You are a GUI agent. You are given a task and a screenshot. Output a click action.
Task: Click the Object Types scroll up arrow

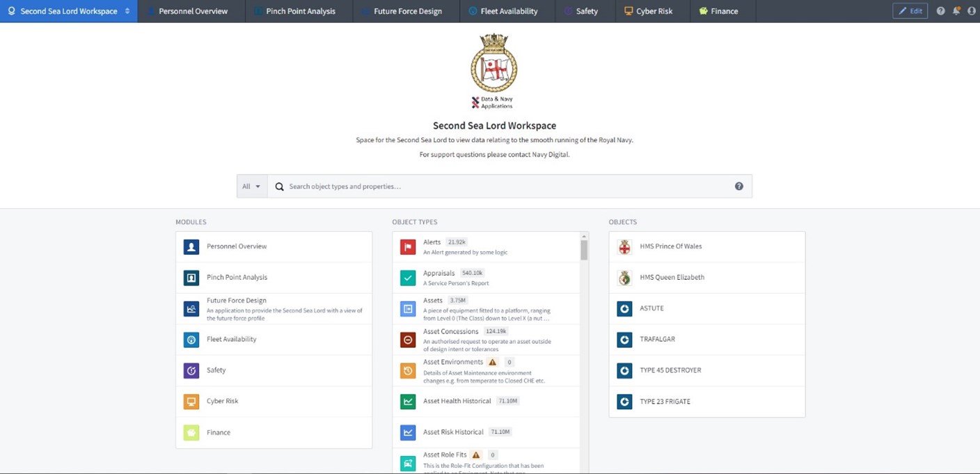(x=584, y=237)
